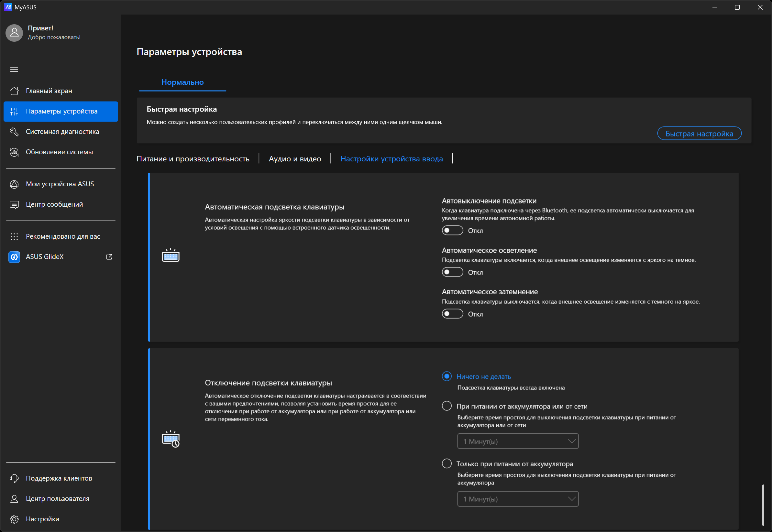Click the wrench icon for Системная диагностика
Viewport: 772px width, 532px height.
click(x=14, y=132)
